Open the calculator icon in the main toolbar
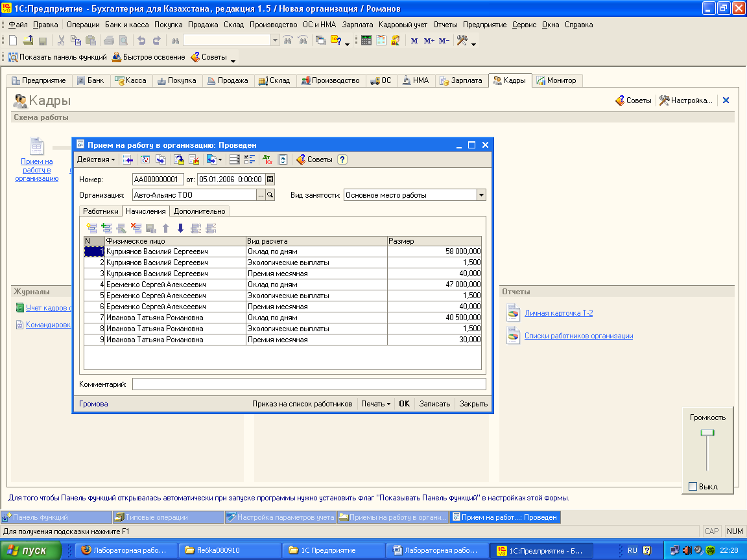The width and height of the screenshot is (747, 560). 366,41
